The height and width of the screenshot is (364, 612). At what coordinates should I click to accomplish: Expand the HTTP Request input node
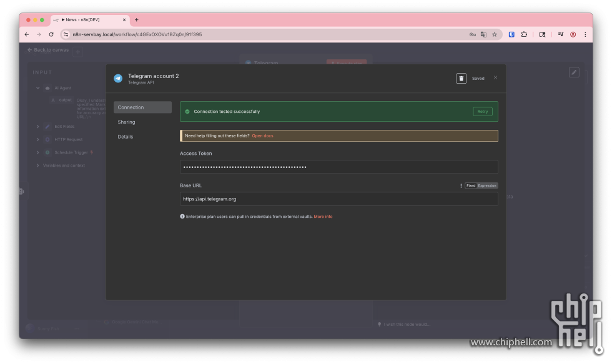[x=38, y=140]
